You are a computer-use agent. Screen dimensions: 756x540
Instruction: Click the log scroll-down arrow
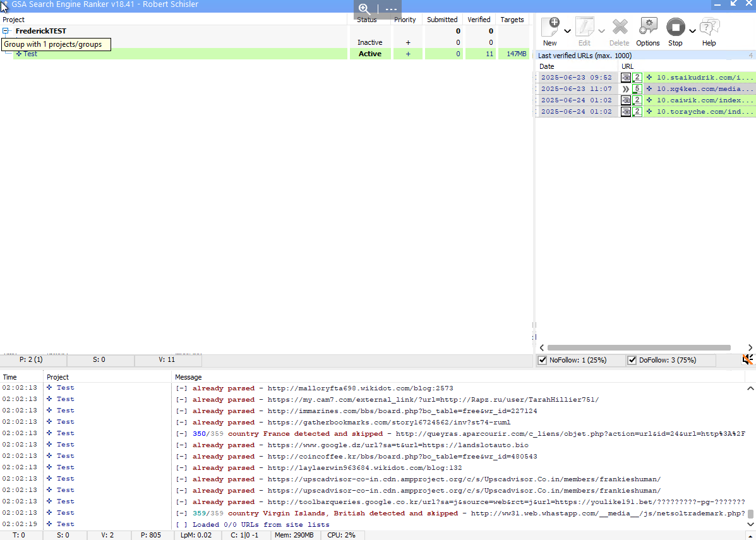[x=750, y=524]
